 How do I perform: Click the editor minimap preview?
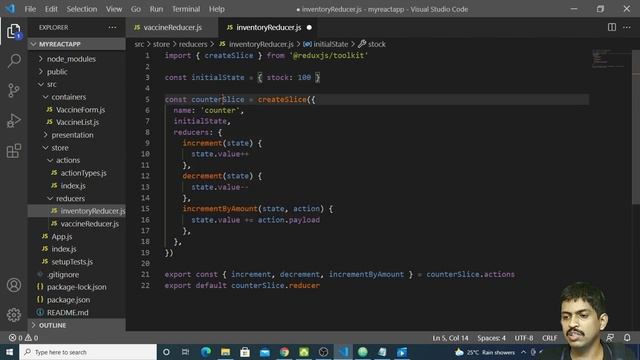click(609, 59)
